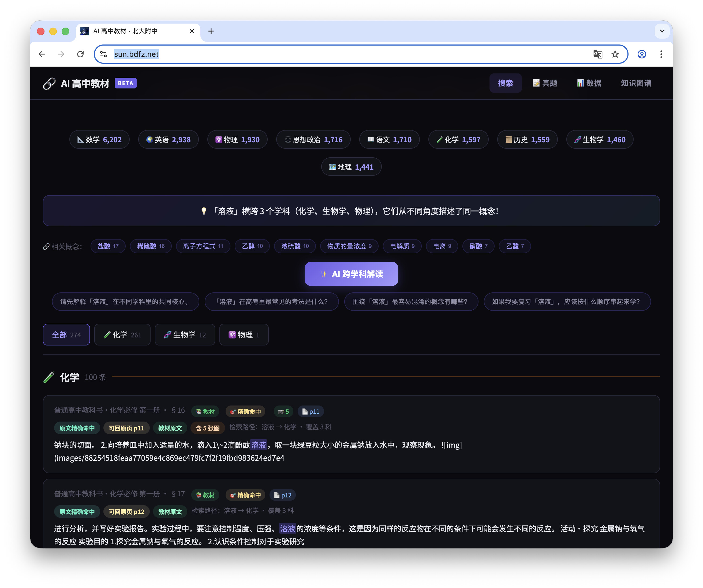Click the DNA icon on 生物学 1,460 chip
The width and height of the screenshot is (703, 588).
pos(578,139)
